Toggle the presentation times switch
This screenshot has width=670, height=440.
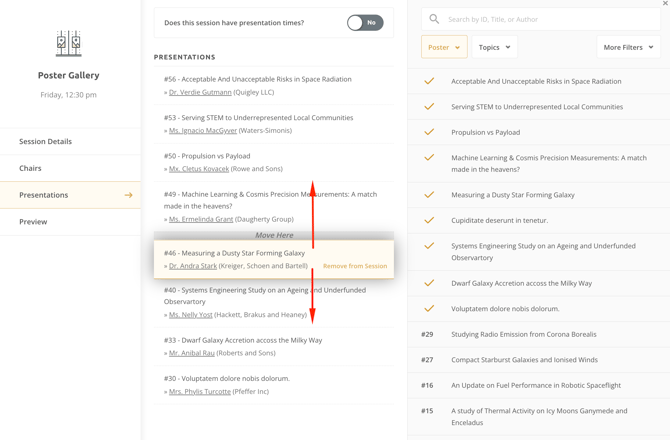click(x=365, y=22)
